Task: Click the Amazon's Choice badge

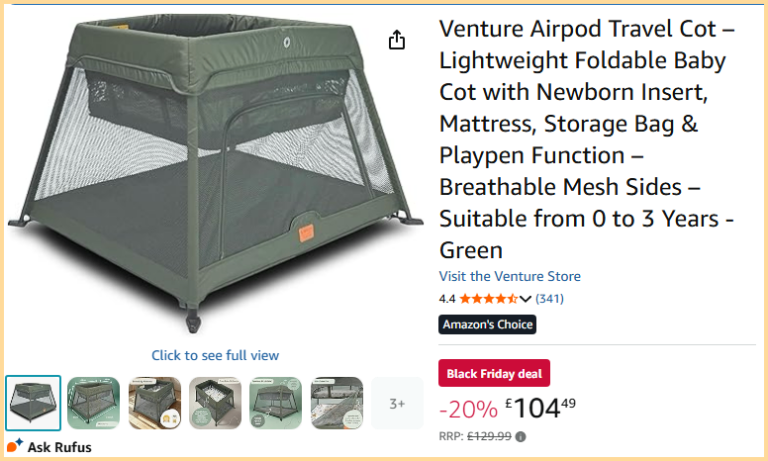Action: 487,324
